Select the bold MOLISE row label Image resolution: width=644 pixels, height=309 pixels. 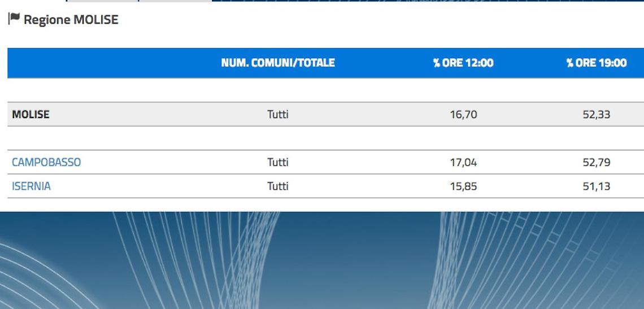(31, 114)
